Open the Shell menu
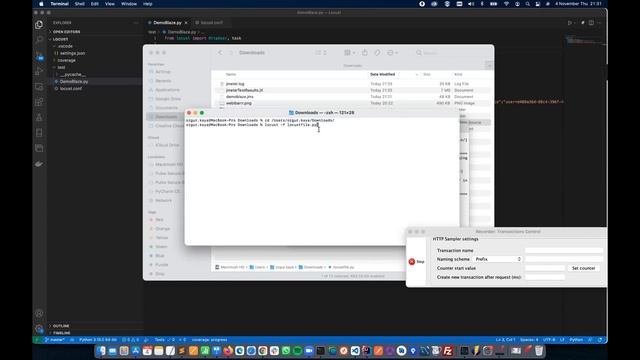Viewport: 640px width, 360px height. click(80, 4)
